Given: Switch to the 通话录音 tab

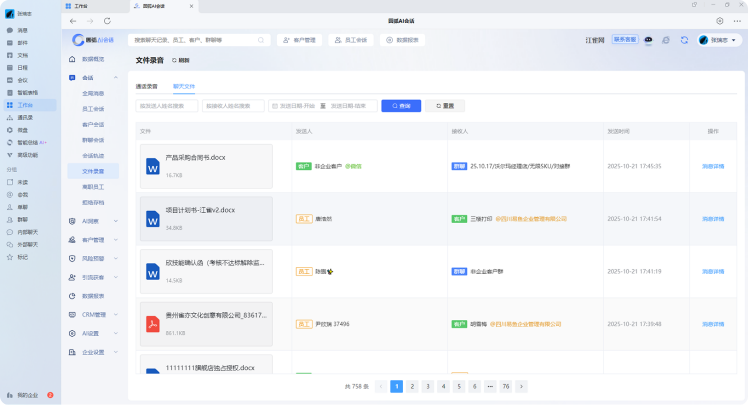Looking at the screenshot, I should coord(146,87).
